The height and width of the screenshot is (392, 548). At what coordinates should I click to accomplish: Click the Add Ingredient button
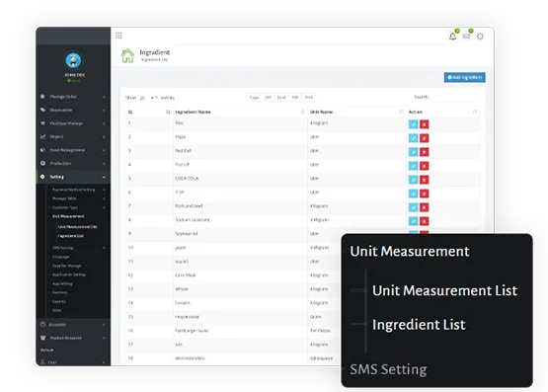coord(465,77)
